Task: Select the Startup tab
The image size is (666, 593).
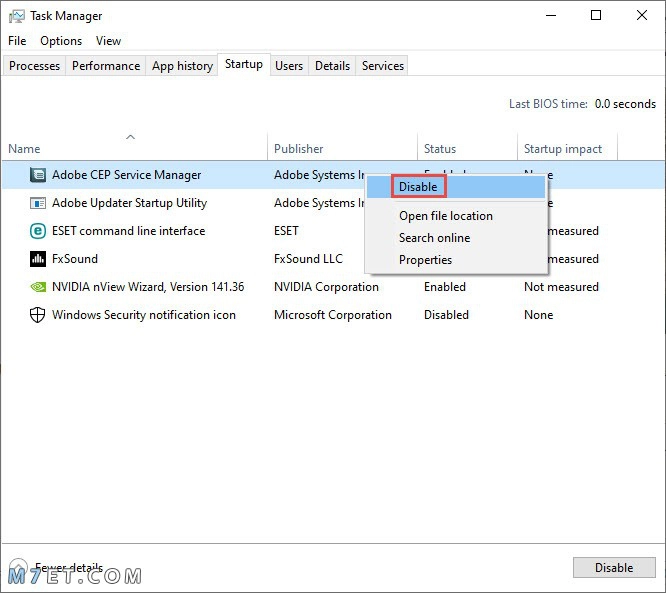Action: point(244,64)
